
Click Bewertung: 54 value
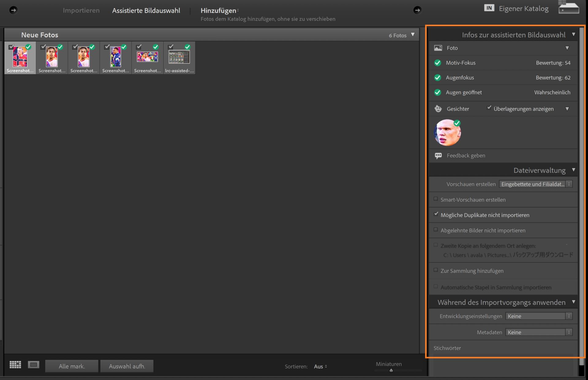(553, 63)
